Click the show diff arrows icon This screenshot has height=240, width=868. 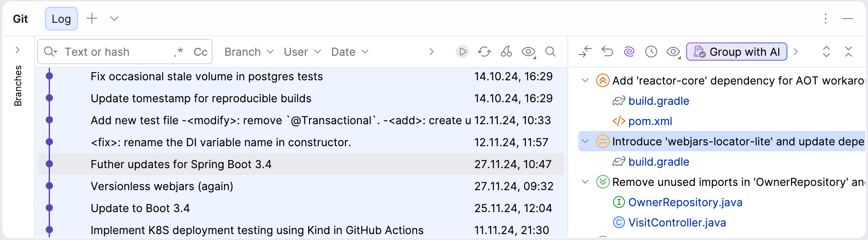[585, 52]
